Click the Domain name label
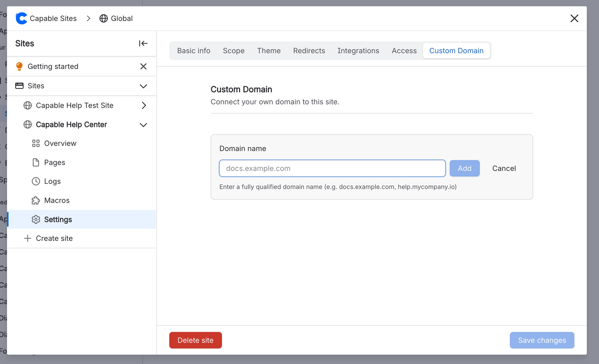Screen dimensions: 599x364 coord(243,149)
